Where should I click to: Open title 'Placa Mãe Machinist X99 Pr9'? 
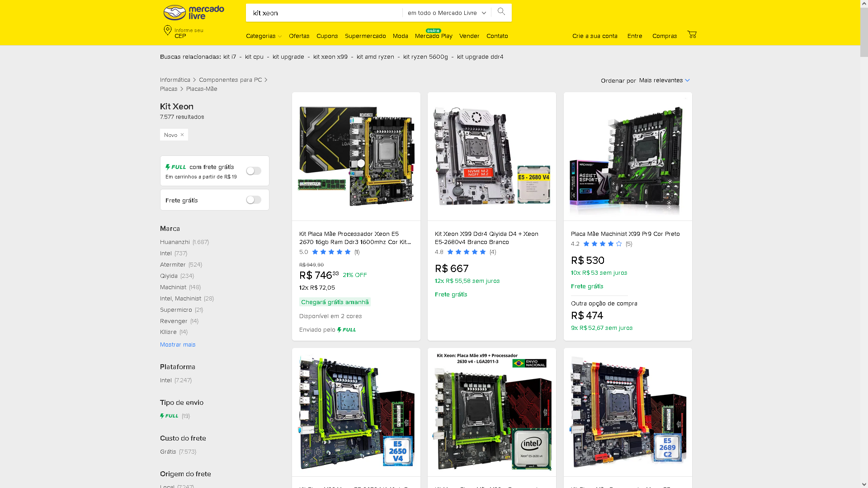pyautogui.click(x=625, y=234)
